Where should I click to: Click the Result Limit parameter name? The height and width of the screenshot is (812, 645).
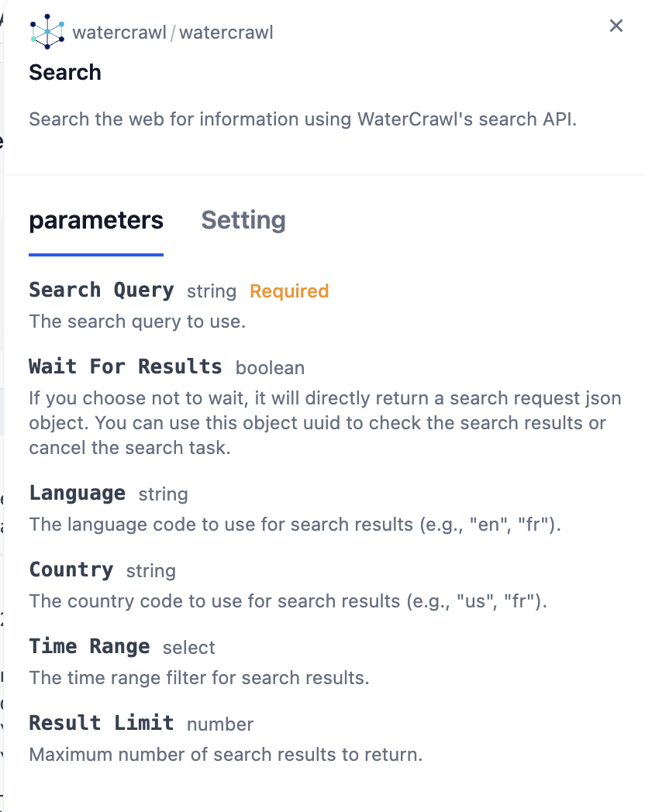click(102, 723)
